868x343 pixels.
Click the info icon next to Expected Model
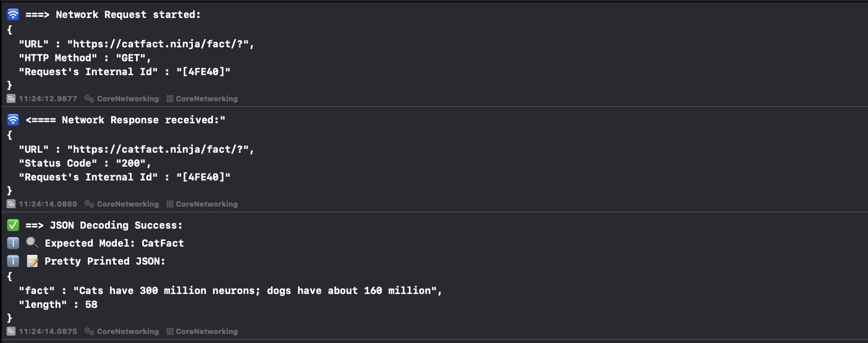13,243
